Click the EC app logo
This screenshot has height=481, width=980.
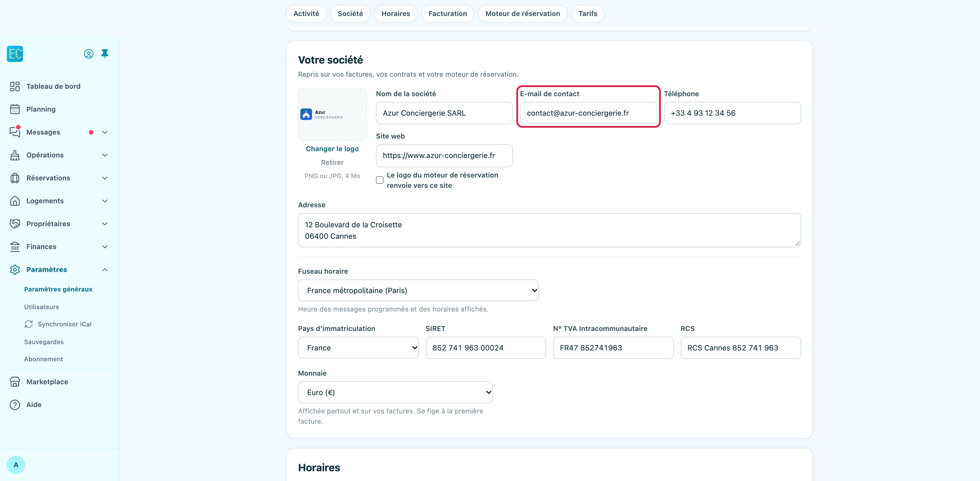(x=15, y=54)
